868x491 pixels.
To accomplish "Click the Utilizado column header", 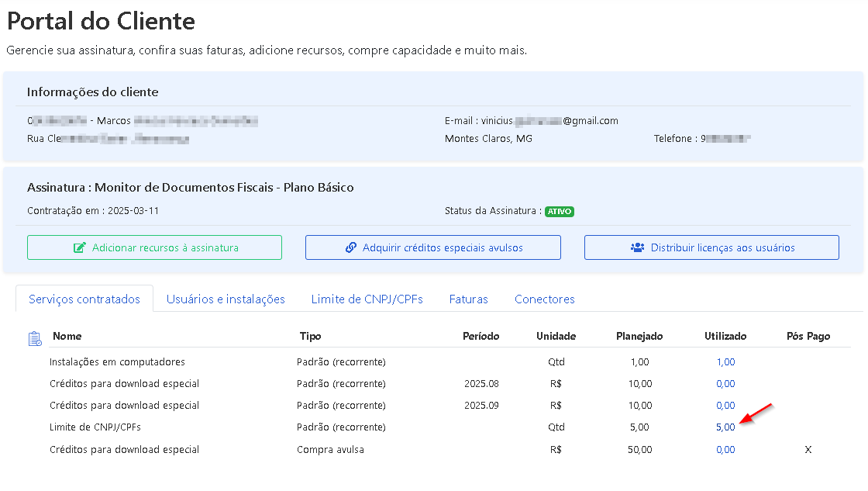I will pyautogui.click(x=725, y=337).
